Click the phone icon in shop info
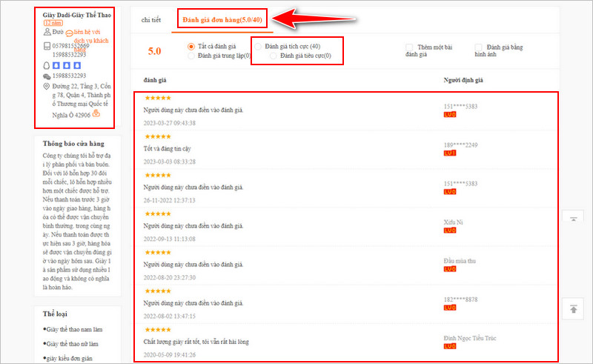The width and height of the screenshot is (593, 364). tap(45, 45)
